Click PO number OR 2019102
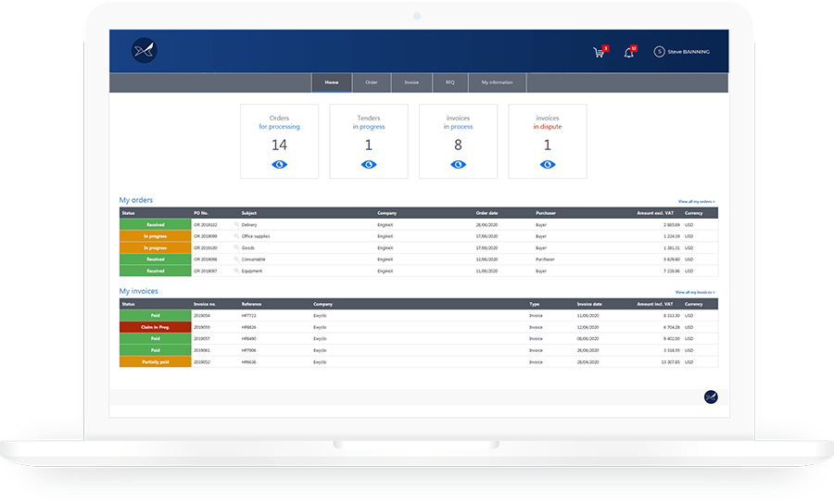This screenshot has width=834, height=504. click(x=206, y=225)
